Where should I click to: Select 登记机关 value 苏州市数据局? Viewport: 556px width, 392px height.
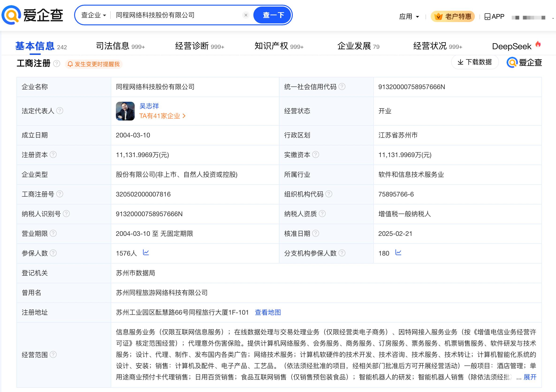(x=135, y=273)
